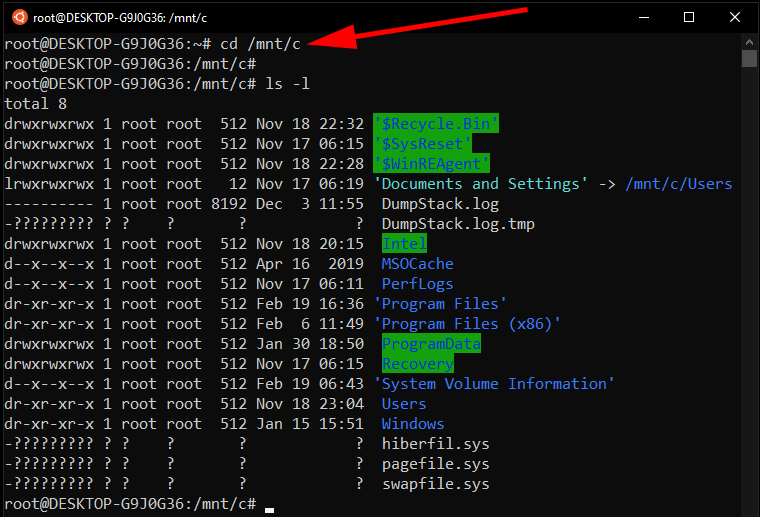Viewport: 760px width, 517px height.
Task: Click the vertical scrollbar thumb
Action: pos(749,59)
